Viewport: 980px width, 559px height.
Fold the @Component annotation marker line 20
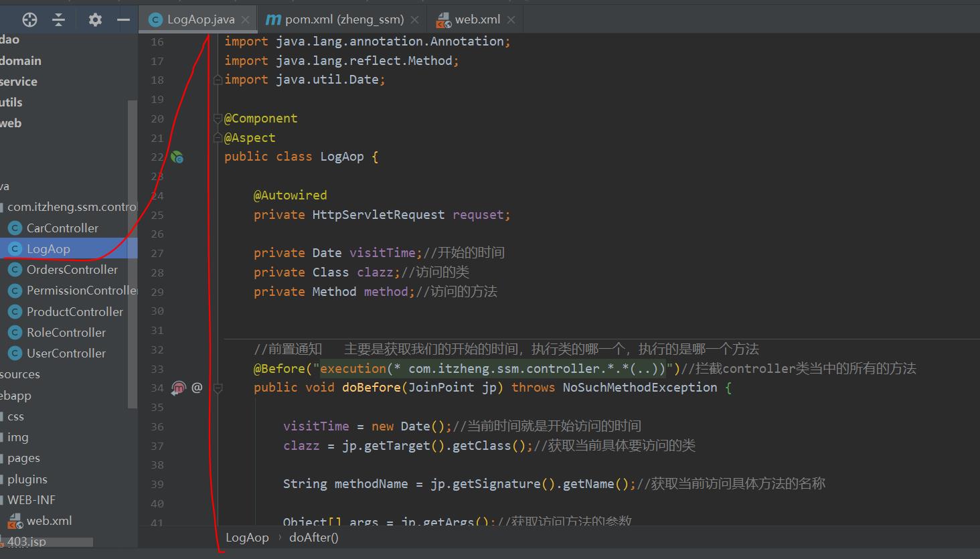pyautogui.click(x=217, y=118)
